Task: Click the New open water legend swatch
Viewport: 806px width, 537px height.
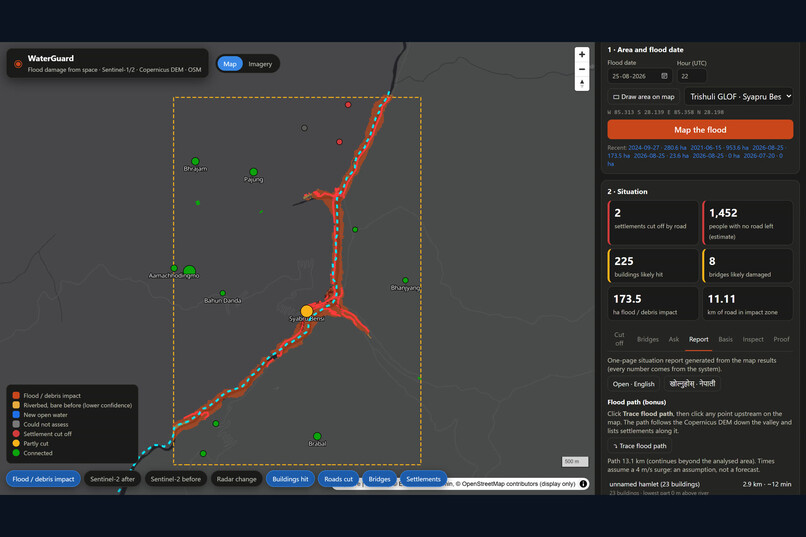Action: 16,414
